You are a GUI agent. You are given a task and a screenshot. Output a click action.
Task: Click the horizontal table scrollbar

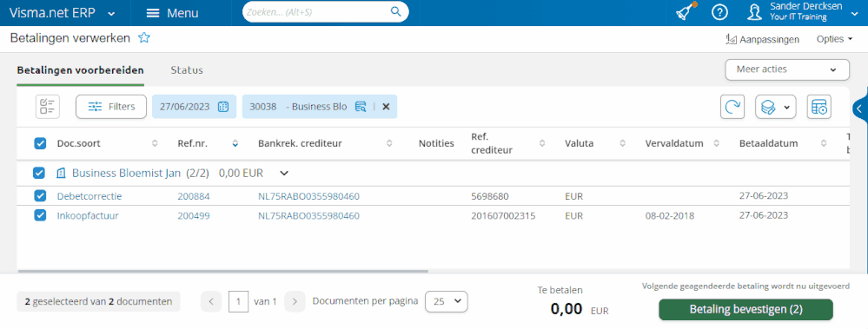(223, 272)
